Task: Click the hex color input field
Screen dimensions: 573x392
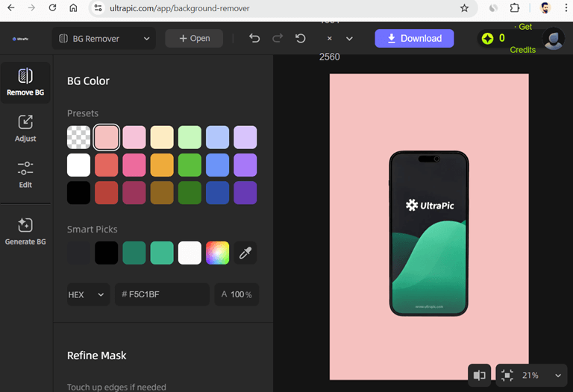Action: (162, 294)
